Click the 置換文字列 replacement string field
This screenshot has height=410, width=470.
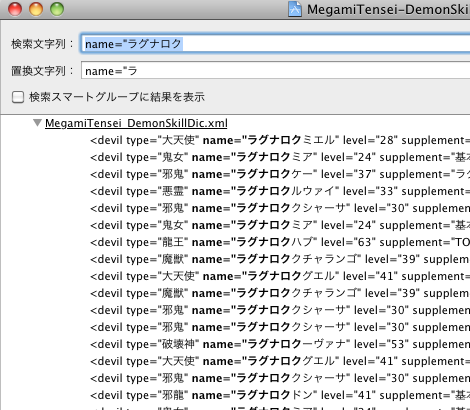[x=275, y=70]
